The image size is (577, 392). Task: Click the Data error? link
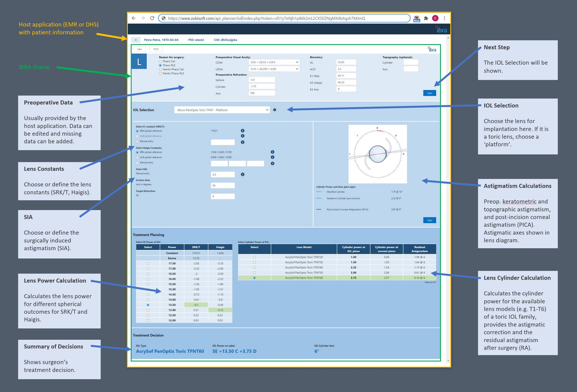(430, 282)
